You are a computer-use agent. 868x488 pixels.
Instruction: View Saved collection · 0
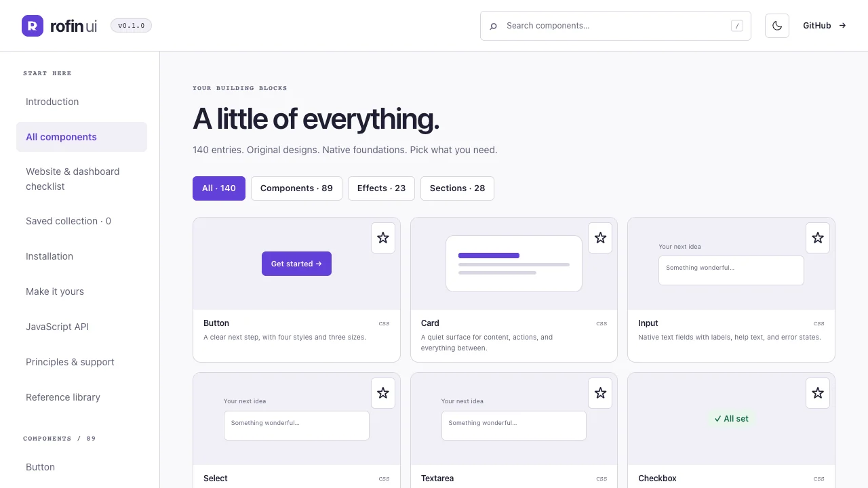[x=81, y=221]
